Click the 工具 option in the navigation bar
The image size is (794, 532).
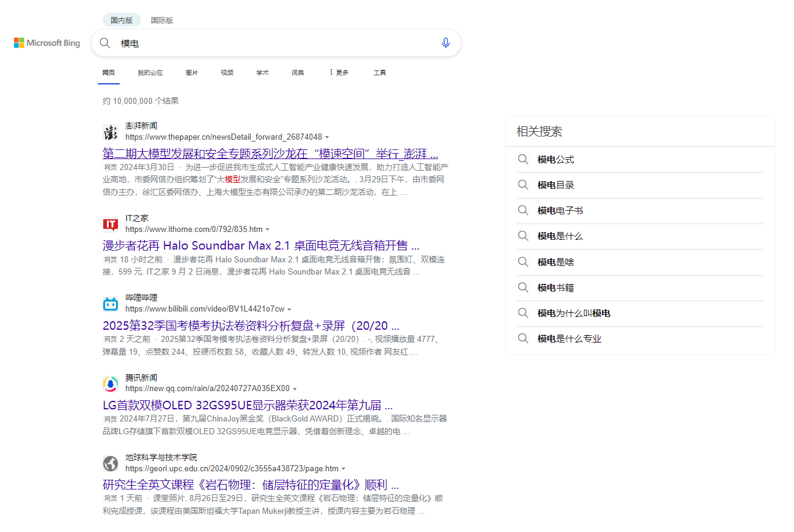click(380, 72)
